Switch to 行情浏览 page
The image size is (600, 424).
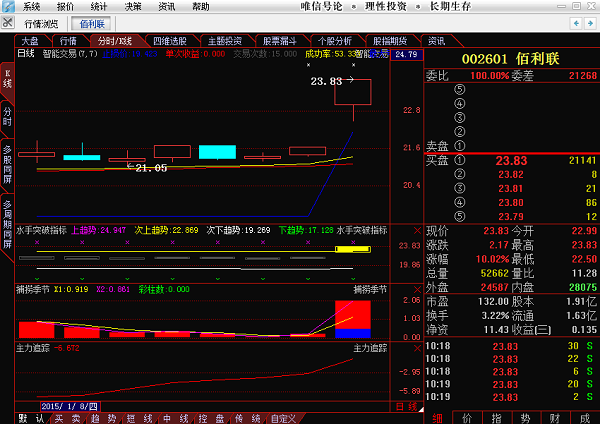tap(41, 24)
